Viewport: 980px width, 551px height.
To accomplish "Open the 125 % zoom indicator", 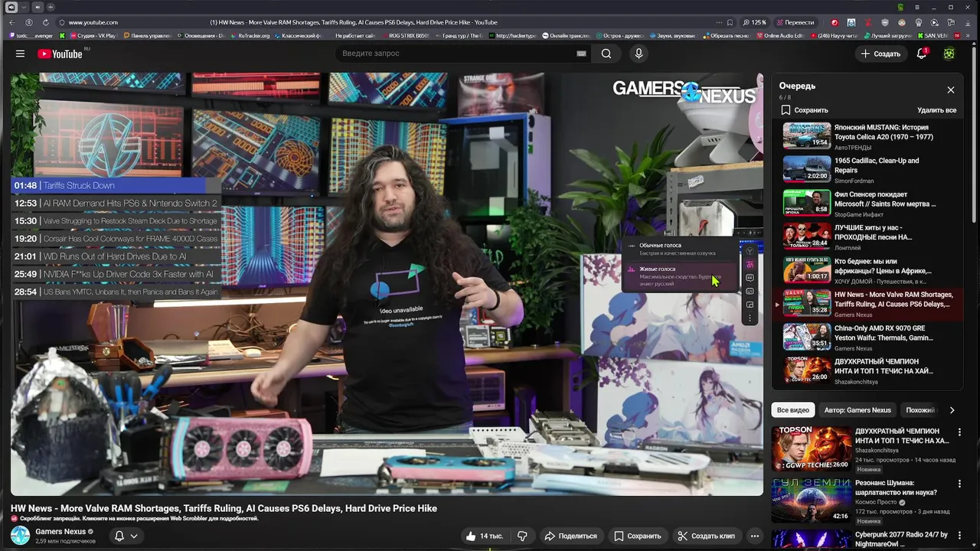I will click(x=754, y=22).
